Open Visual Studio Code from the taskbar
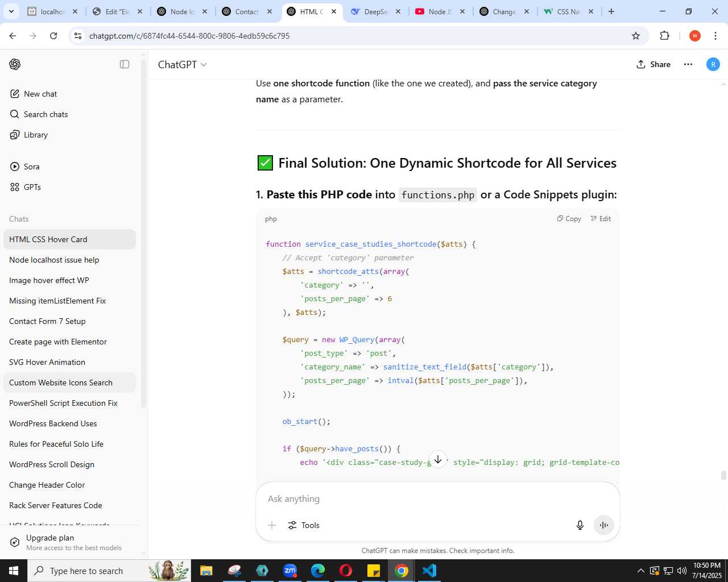 coord(429,571)
